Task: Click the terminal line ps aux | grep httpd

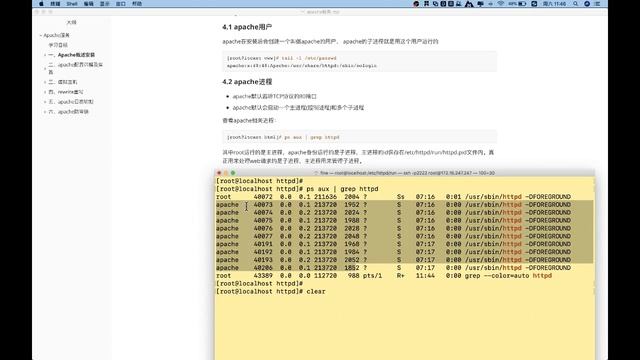Action: pos(297,189)
